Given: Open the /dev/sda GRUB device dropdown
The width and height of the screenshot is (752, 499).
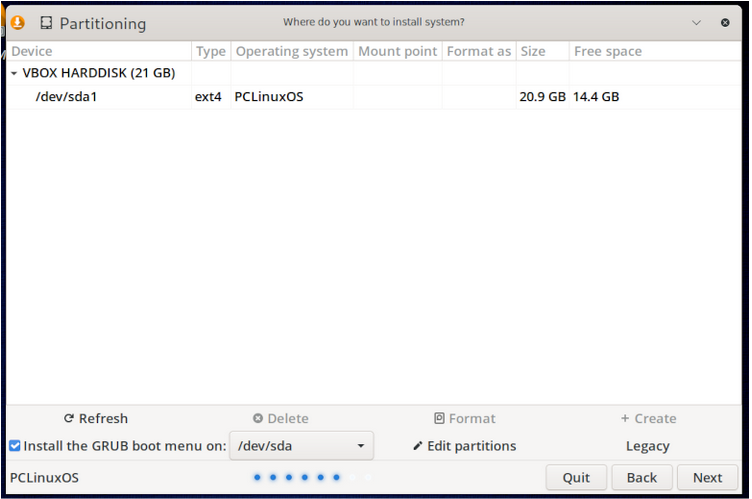Looking at the screenshot, I should 302,446.
